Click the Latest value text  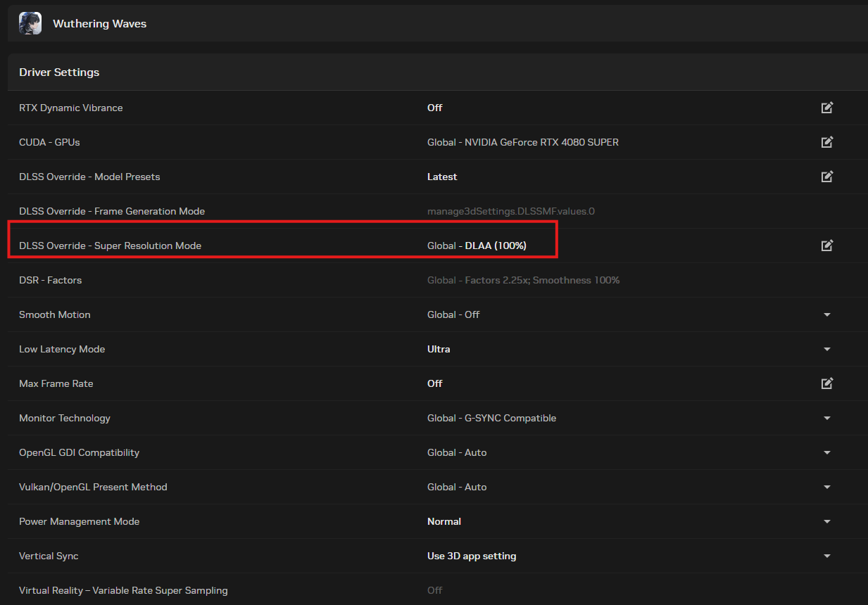[x=442, y=177]
